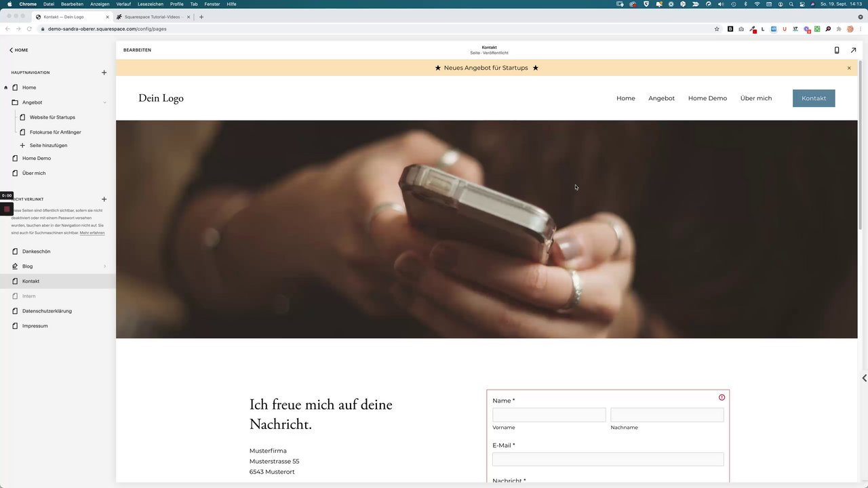The image size is (868, 488).
Task: Expand the Blog page arrow
Action: (104, 266)
